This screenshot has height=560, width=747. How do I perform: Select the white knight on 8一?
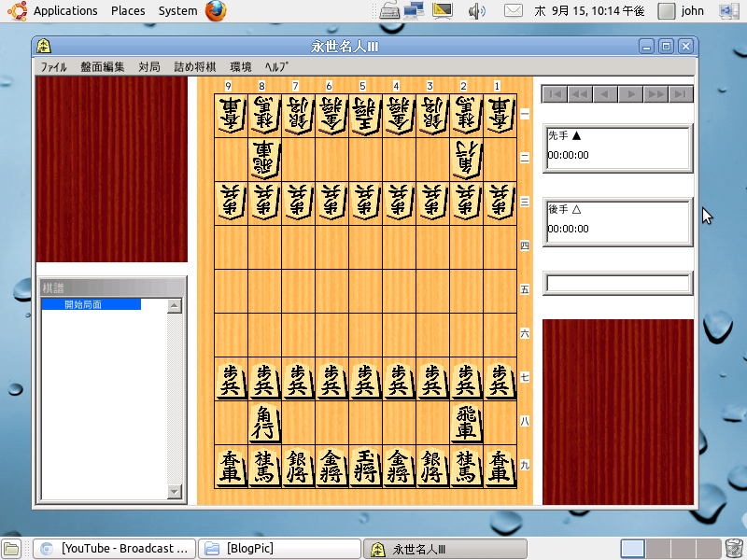pos(264,116)
